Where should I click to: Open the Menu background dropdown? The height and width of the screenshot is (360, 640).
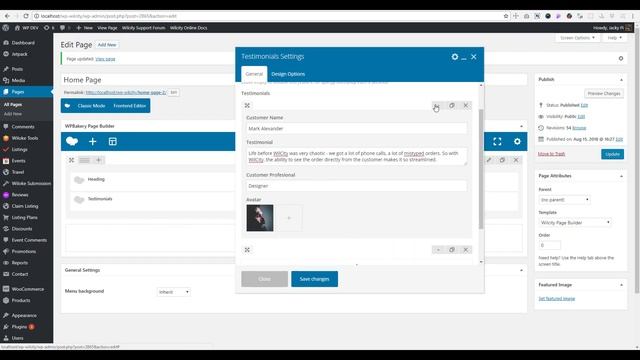click(x=174, y=292)
